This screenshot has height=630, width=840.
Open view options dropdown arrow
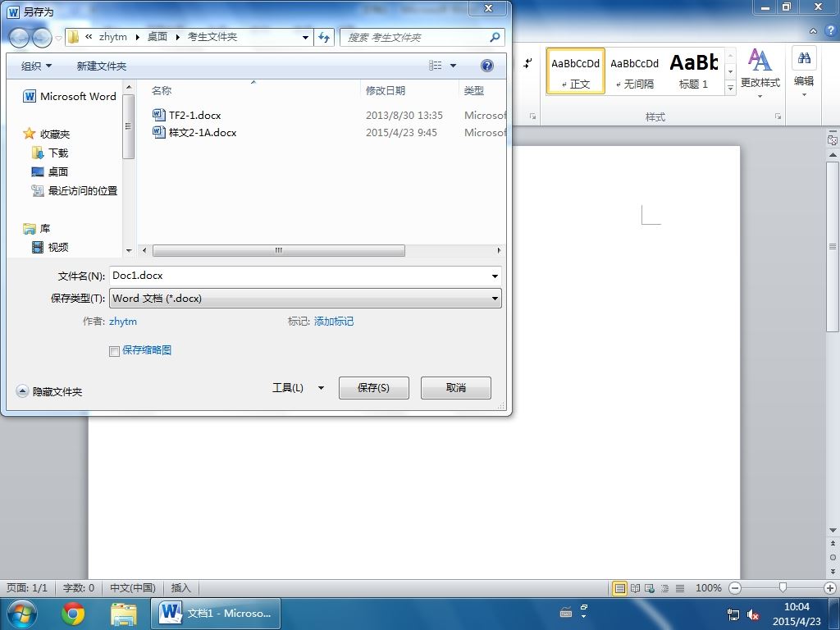pyautogui.click(x=453, y=66)
